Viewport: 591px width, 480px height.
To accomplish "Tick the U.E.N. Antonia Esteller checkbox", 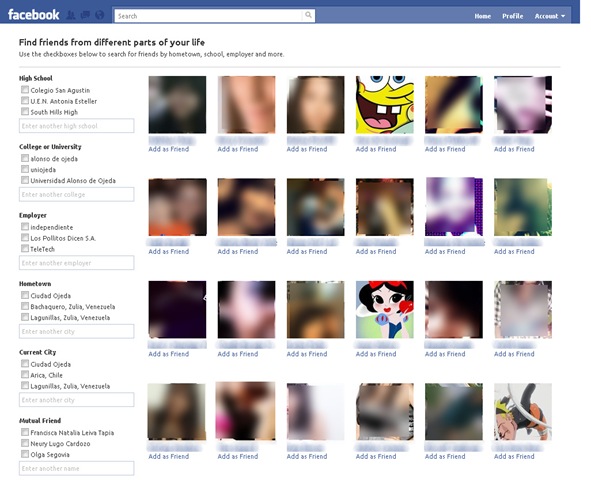I will pyautogui.click(x=25, y=101).
